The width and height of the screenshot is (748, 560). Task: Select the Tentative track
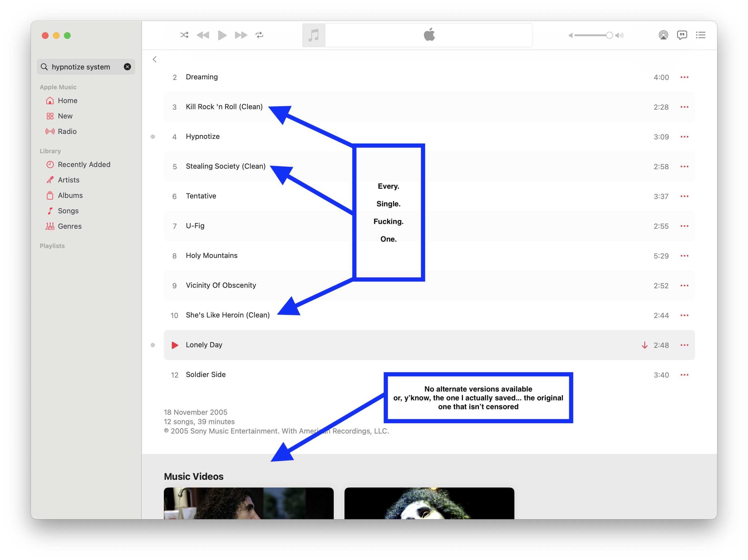(429, 196)
